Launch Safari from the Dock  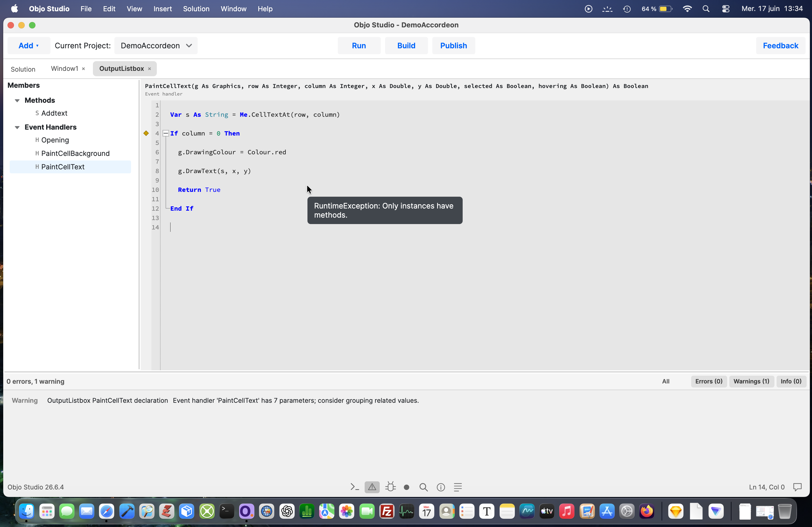106,511
